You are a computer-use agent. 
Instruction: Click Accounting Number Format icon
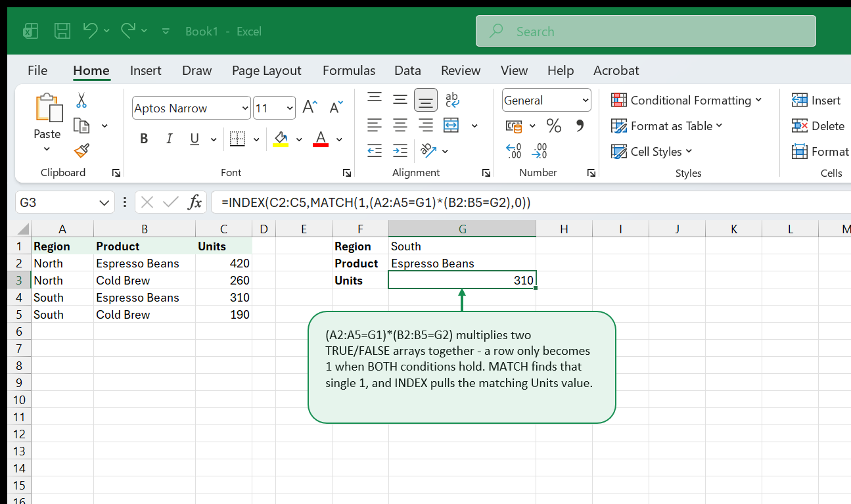click(x=514, y=126)
